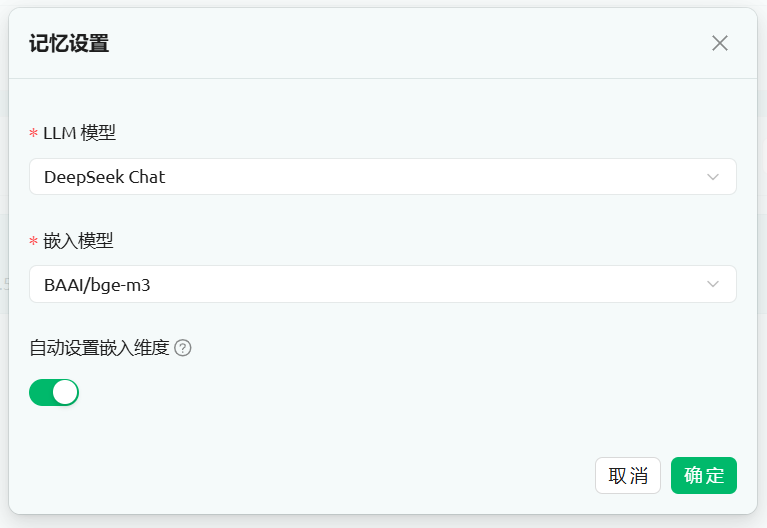Close the 记忆设置 dialog with X
This screenshot has width=767, height=528.
click(x=720, y=43)
